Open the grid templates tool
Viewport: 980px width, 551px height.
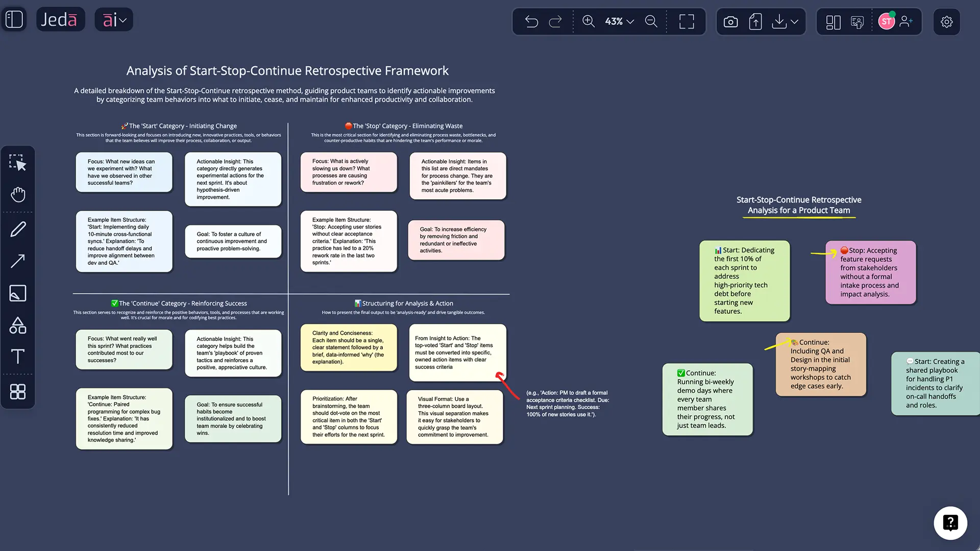click(18, 392)
